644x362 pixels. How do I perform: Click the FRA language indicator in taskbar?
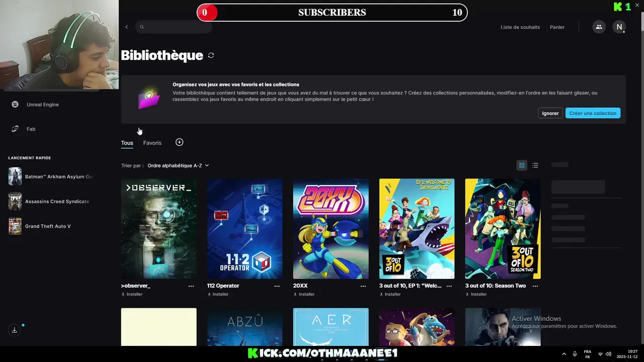(x=588, y=354)
